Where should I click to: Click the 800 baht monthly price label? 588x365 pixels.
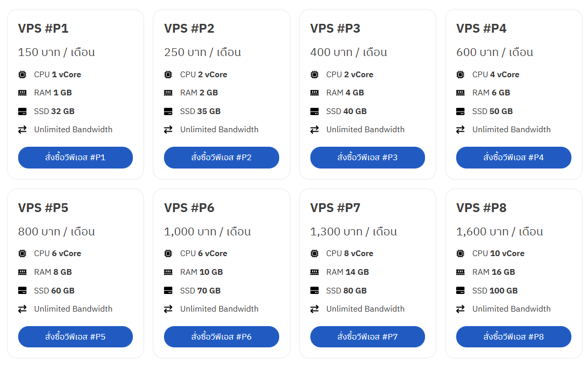point(56,231)
